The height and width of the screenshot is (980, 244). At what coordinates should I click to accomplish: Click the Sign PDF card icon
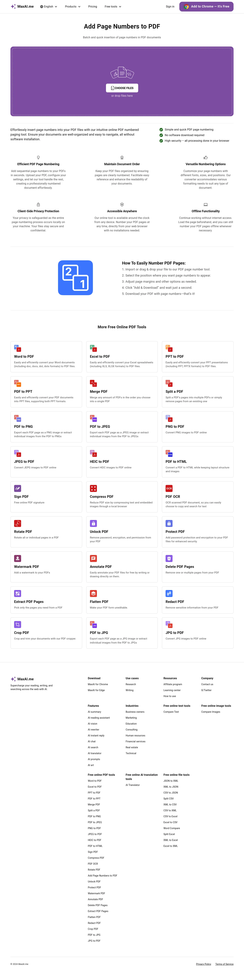[17, 488]
